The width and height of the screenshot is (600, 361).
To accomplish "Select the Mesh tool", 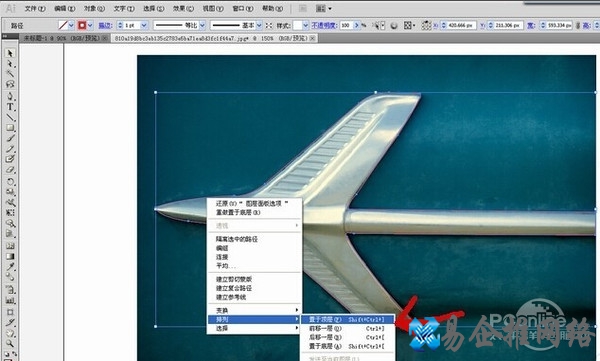I will coord(10,246).
